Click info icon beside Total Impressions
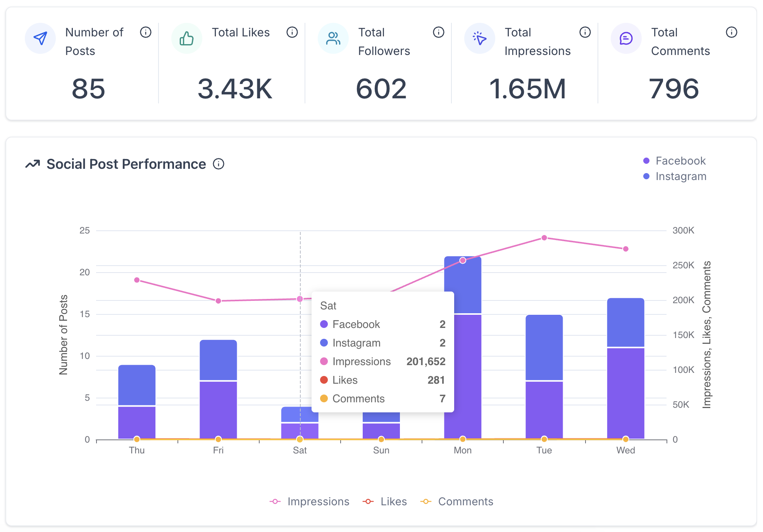This screenshot has height=532, width=763. click(585, 32)
